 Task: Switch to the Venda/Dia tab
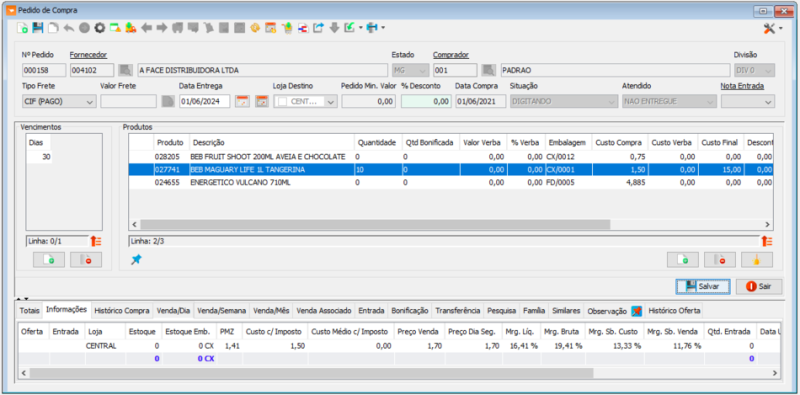point(173,311)
